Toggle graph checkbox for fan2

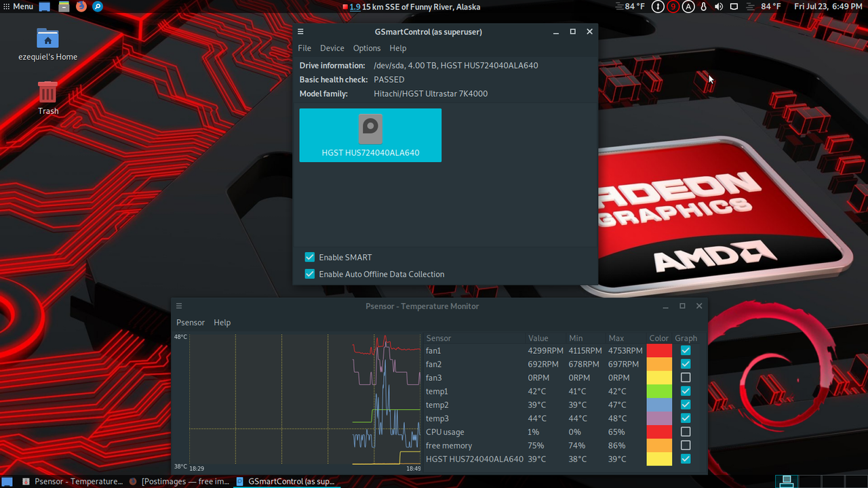pyautogui.click(x=686, y=364)
